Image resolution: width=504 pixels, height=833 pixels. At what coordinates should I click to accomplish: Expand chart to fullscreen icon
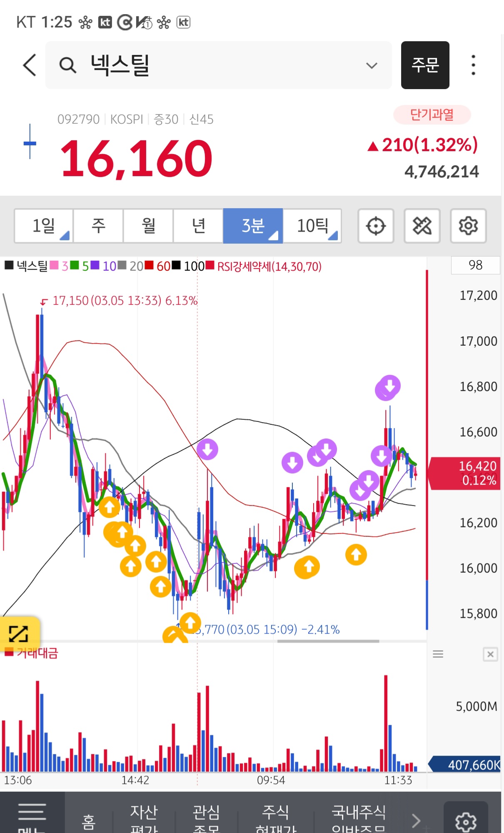(19, 633)
